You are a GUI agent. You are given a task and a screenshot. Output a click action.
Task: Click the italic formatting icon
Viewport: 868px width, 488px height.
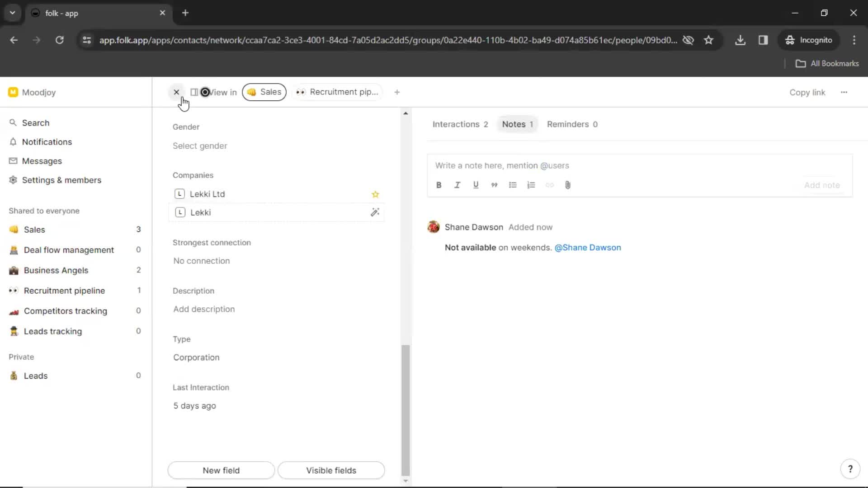point(457,185)
